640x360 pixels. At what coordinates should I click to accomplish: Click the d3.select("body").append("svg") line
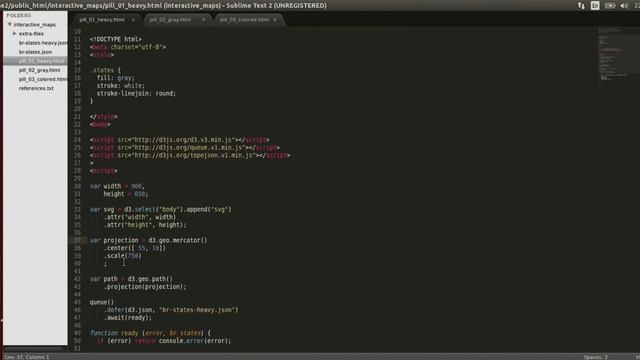(160, 209)
